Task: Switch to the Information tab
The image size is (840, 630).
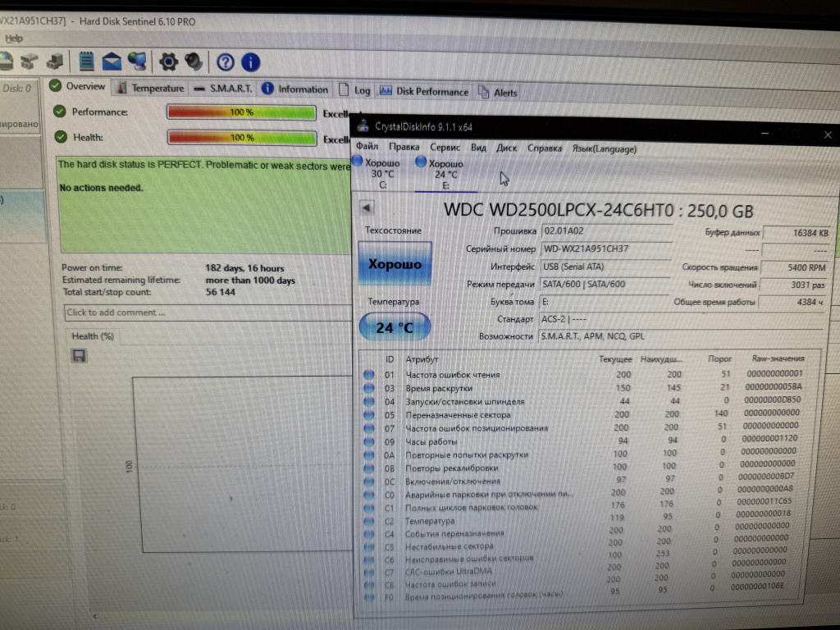Action: pyautogui.click(x=294, y=89)
